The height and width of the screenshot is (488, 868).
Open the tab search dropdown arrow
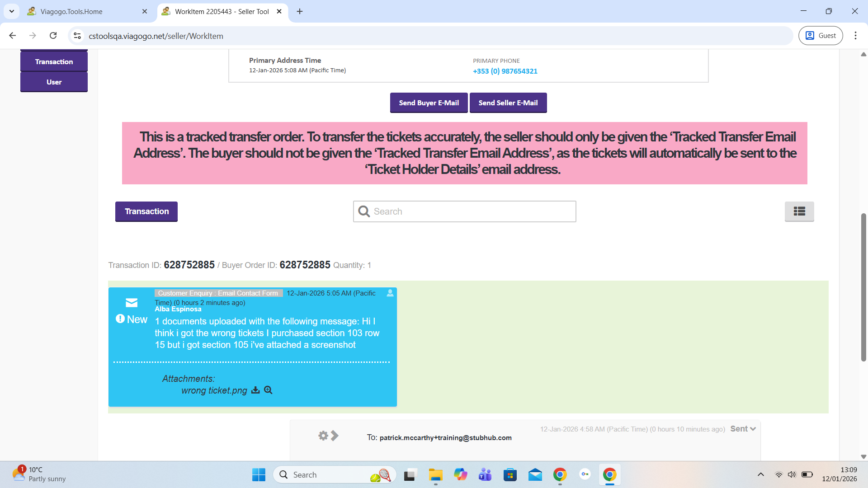(12, 11)
